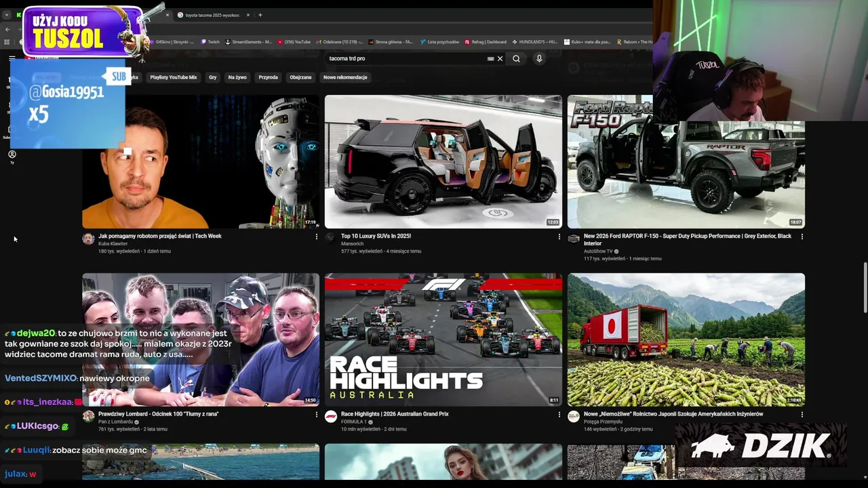Select the Playlisty YouTube Mix chip
Screen dimensions: 868x488
[x=173, y=77]
